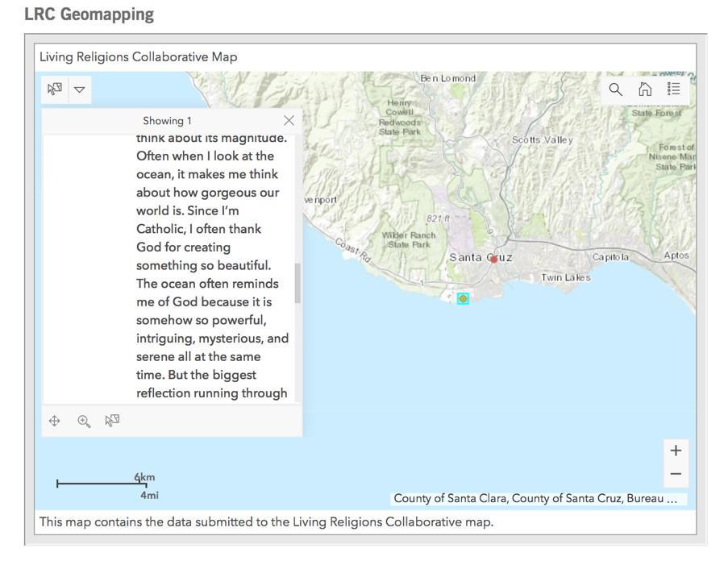Open the map search tool

(616, 89)
